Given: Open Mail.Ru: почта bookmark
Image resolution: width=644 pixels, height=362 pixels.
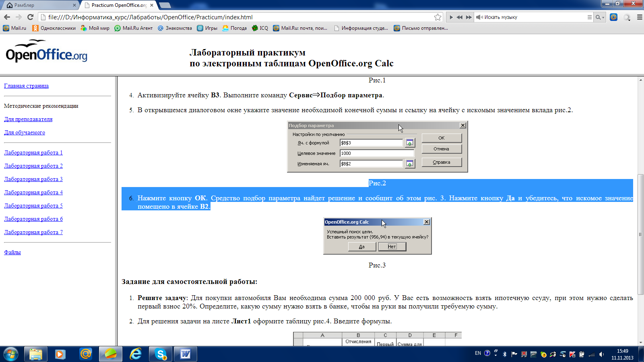Looking at the screenshot, I should coord(300,28).
